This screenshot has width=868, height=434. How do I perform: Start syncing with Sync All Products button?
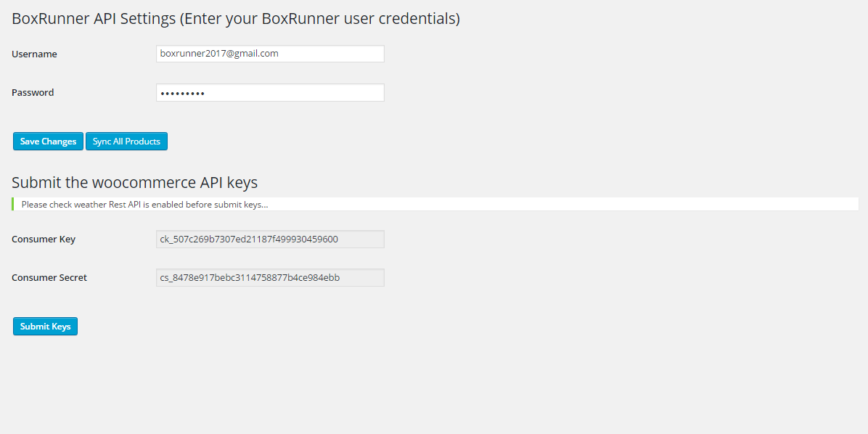click(x=126, y=142)
